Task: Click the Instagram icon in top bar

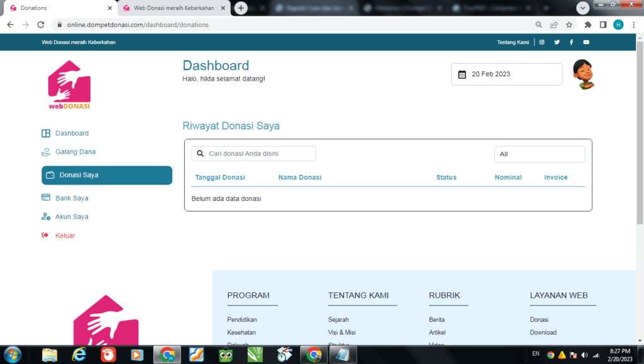Action: pyautogui.click(x=541, y=42)
